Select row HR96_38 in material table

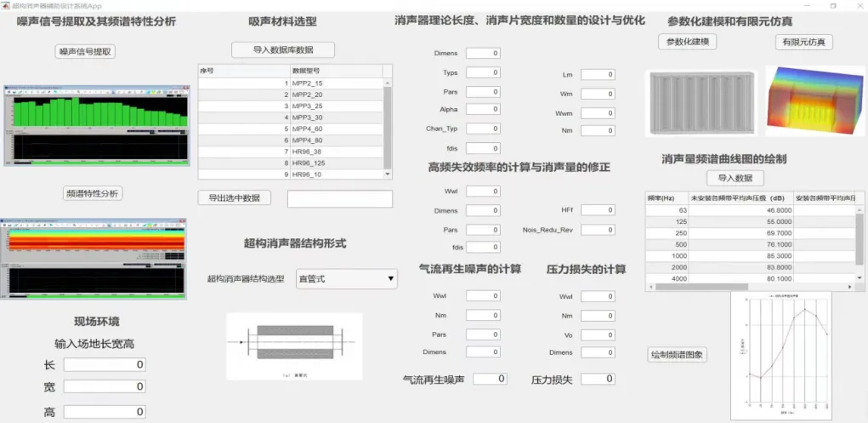(291, 151)
